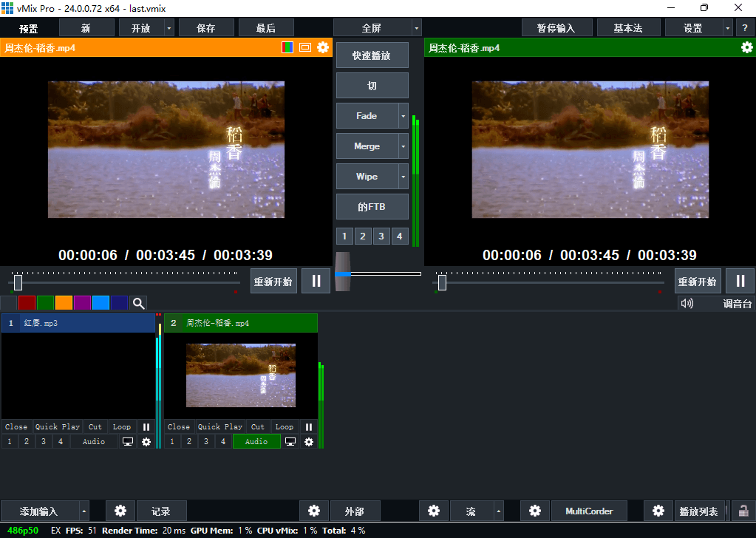Toggle overlay 2 in transition panel
Image resolution: width=756 pixels, height=538 pixels.
pyautogui.click(x=363, y=236)
